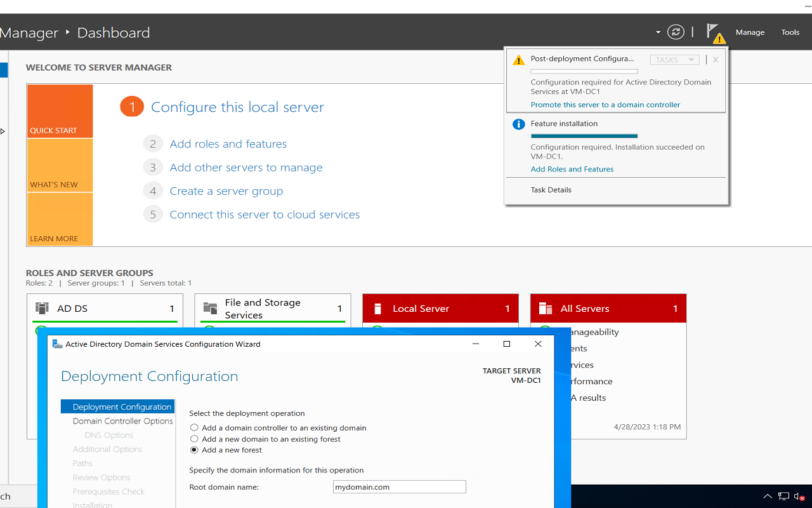
Task: Switch to the WHAT'S NEW tile
Action: [60, 165]
